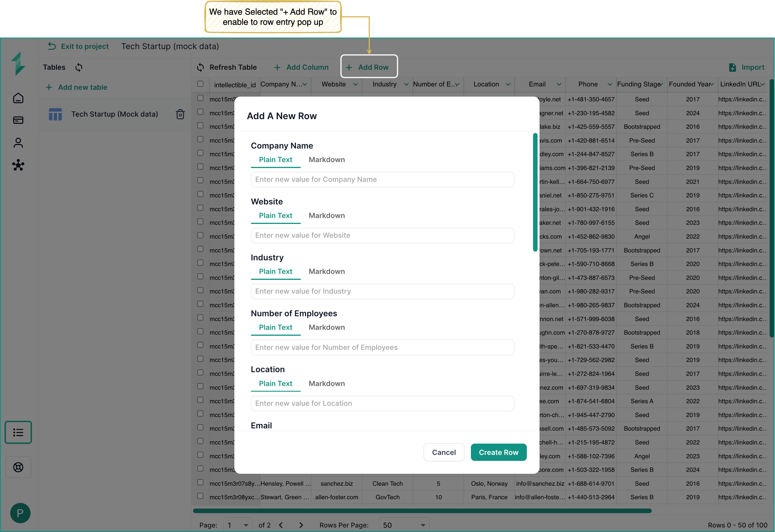Viewport: 775px width, 532px height.
Task: Check the row checkbox for Hensley, Powell
Action: (200, 482)
